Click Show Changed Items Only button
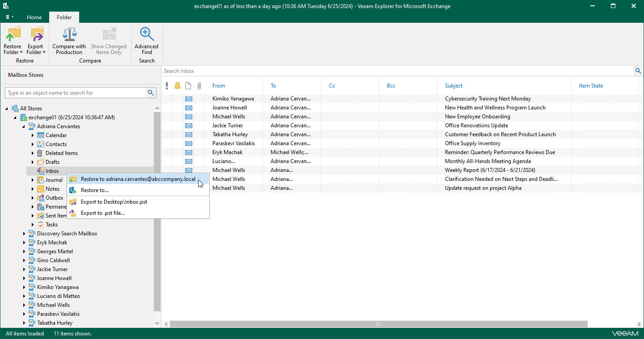 click(x=109, y=40)
